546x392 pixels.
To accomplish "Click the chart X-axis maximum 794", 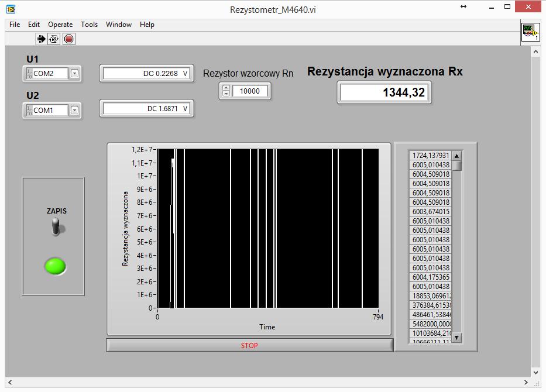I will pyautogui.click(x=378, y=317).
